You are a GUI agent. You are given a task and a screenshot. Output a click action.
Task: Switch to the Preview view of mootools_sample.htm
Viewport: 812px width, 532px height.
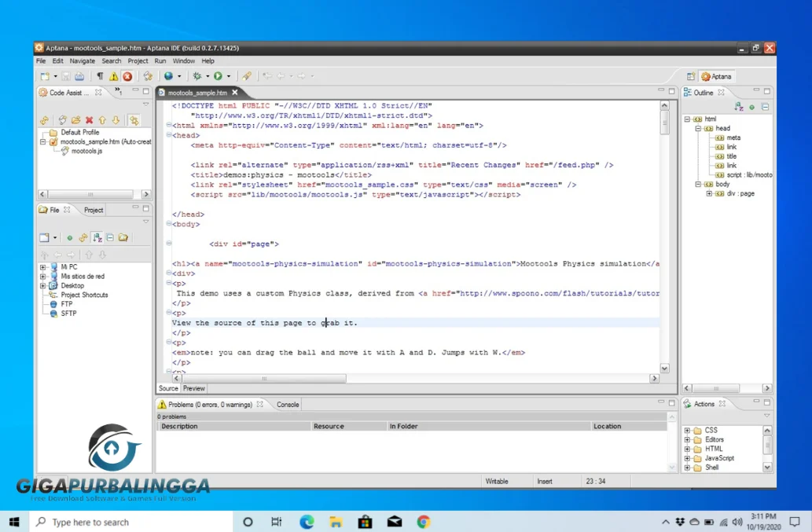[193, 387]
